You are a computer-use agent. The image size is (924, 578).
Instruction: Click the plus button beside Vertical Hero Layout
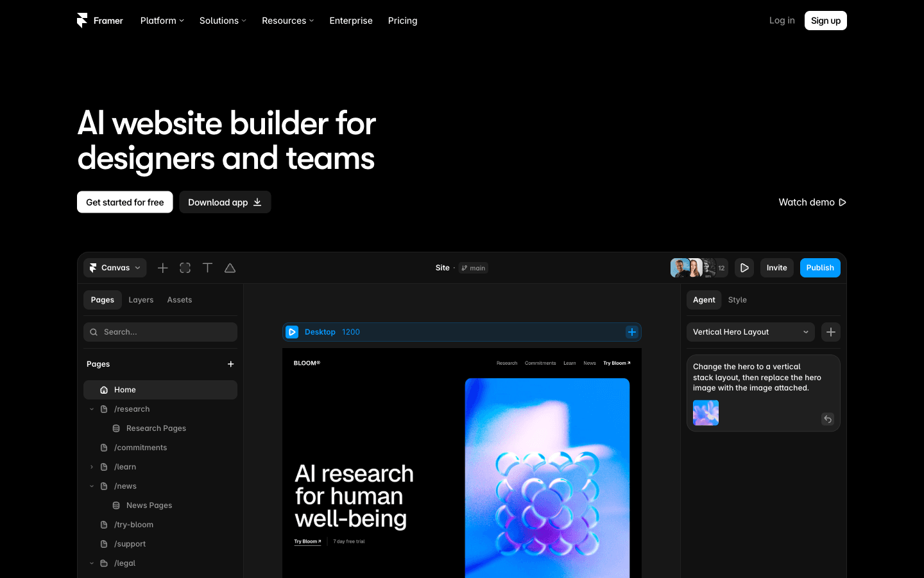click(831, 332)
